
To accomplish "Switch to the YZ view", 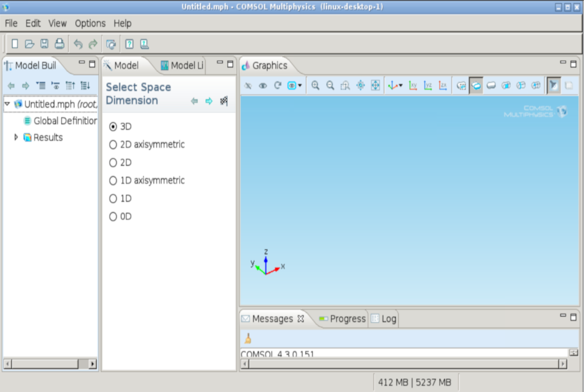I will (428, 85).
